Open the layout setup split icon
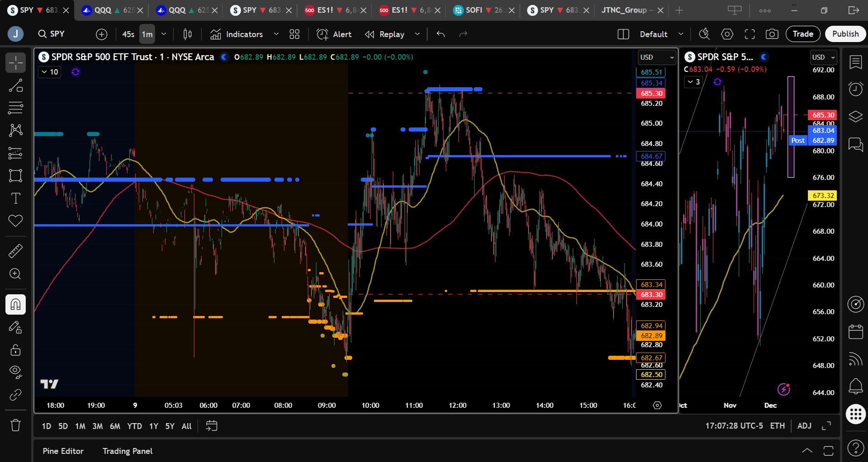 point(623,34)
